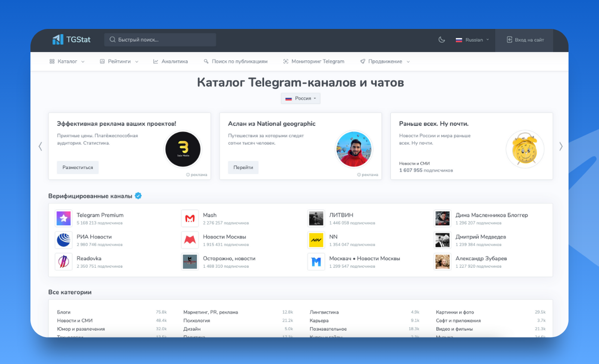
Task: Open the Картинки и фото category
Action: tap(456, 312)
